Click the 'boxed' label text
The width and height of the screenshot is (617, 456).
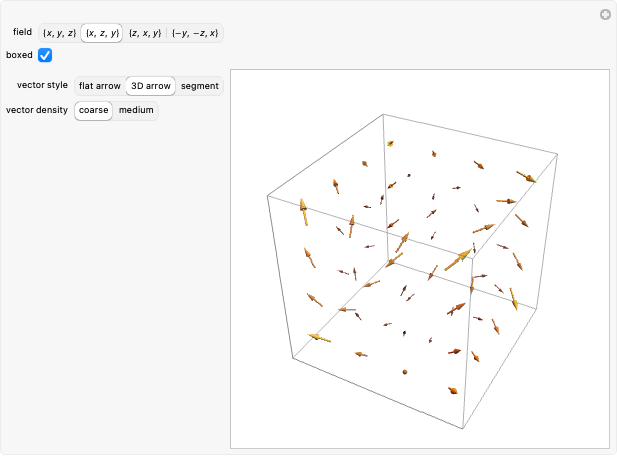pos(19,55)
